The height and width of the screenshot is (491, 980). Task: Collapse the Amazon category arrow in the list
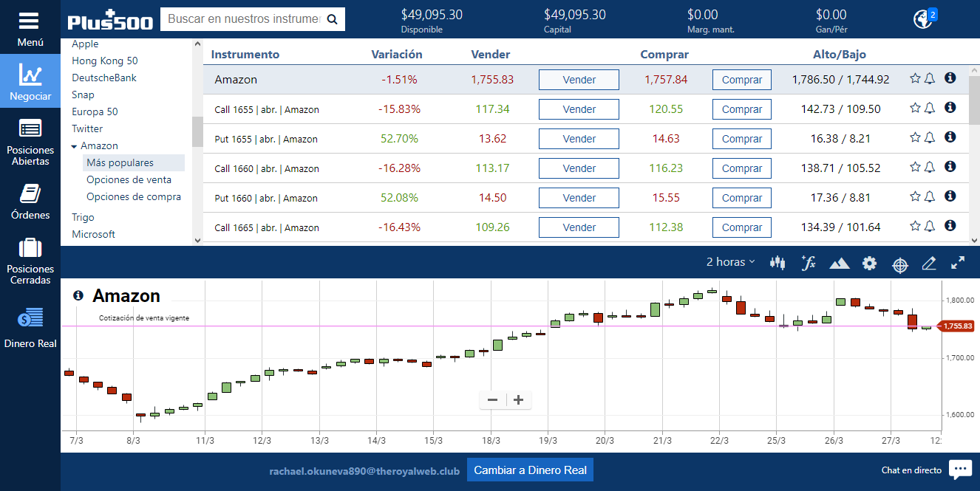click(x=74, y=146)
